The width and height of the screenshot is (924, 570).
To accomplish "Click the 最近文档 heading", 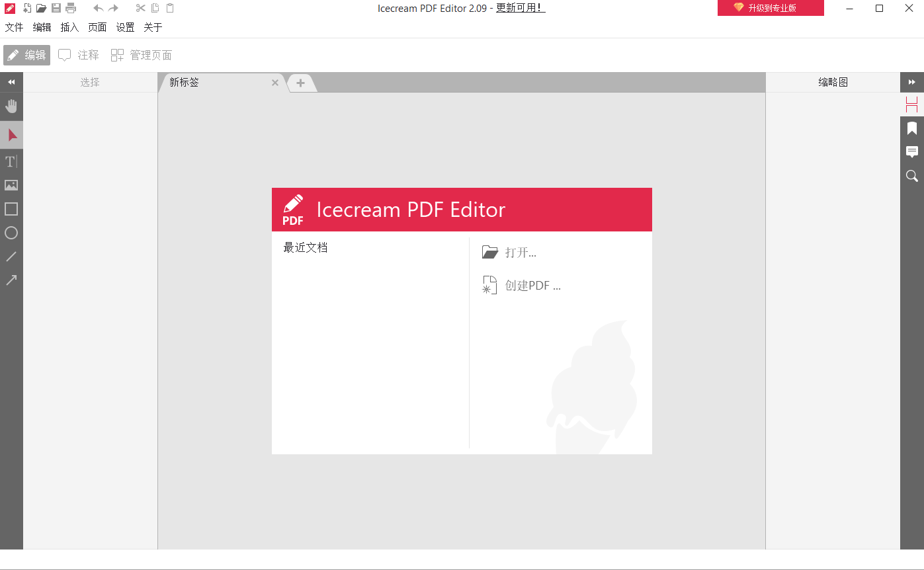I will 306,247.
